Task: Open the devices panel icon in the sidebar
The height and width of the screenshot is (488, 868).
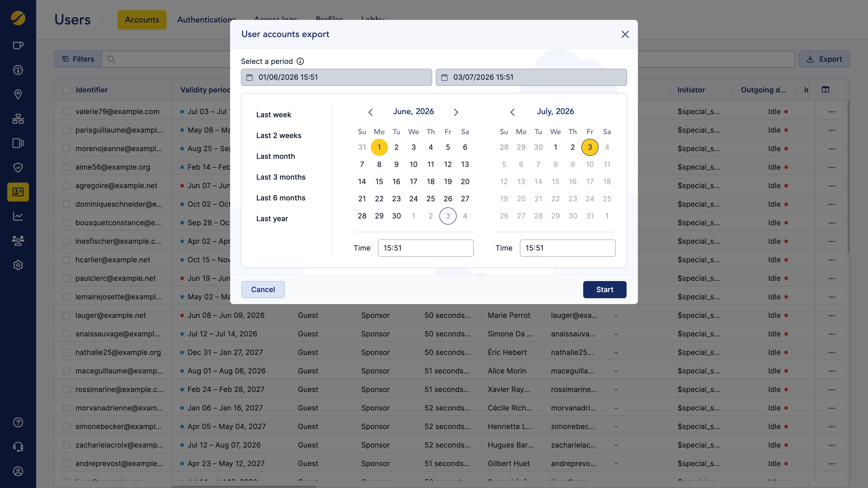Action: (18, 143)
